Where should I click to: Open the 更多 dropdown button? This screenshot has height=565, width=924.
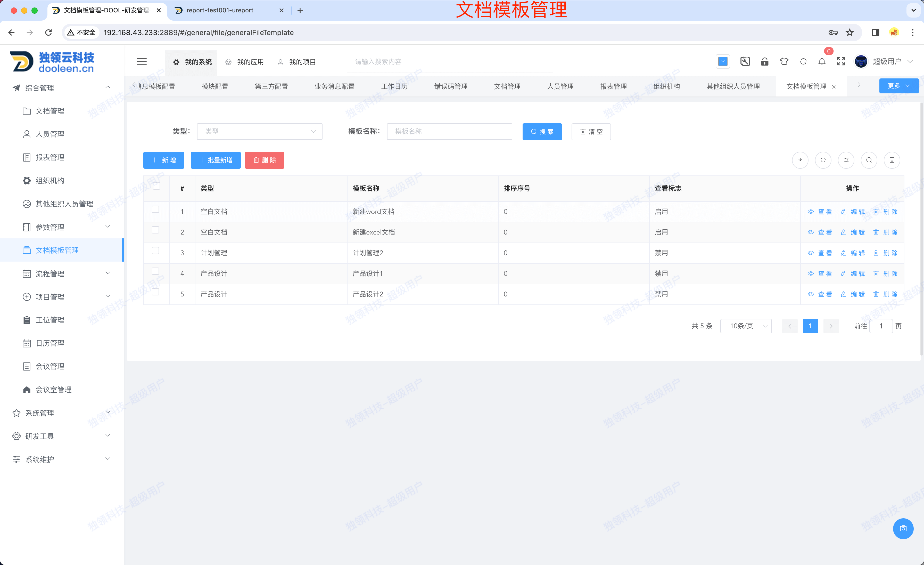[899, 86]
